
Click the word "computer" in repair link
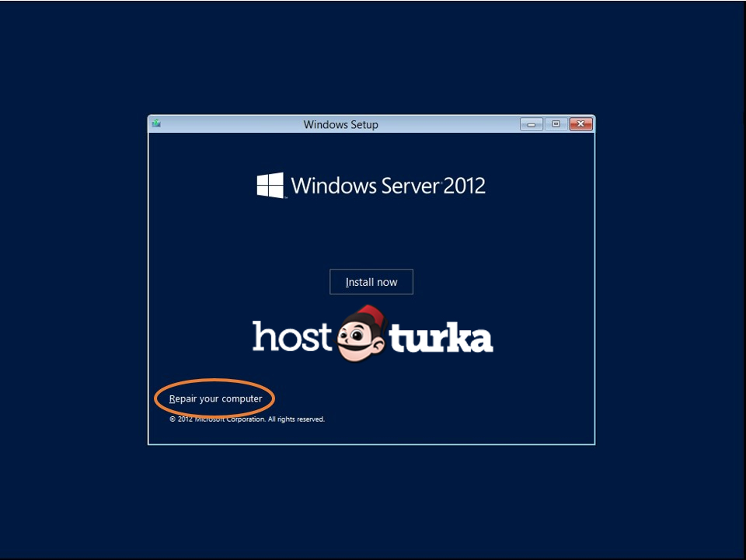tap(242, 398)
